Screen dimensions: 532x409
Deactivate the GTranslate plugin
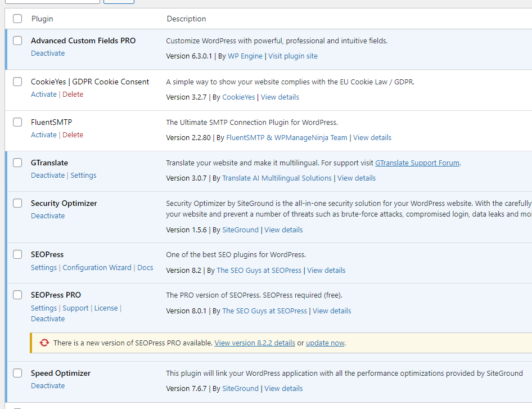[x=48, y=176]
